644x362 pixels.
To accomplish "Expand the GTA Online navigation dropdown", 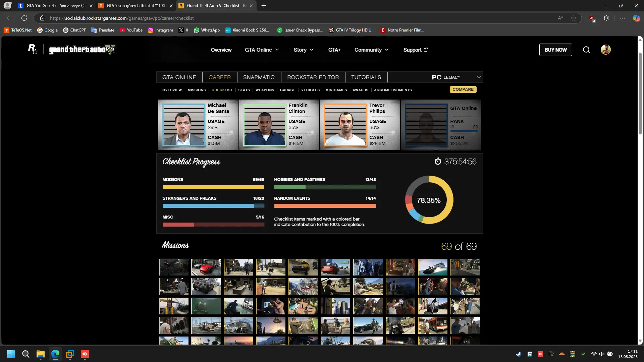I will [262, 50].
